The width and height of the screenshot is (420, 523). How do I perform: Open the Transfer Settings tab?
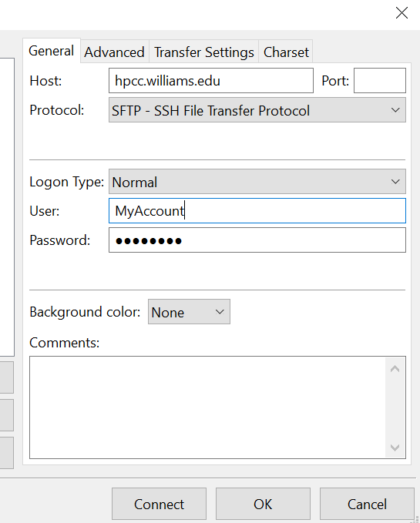pos(203,52)
